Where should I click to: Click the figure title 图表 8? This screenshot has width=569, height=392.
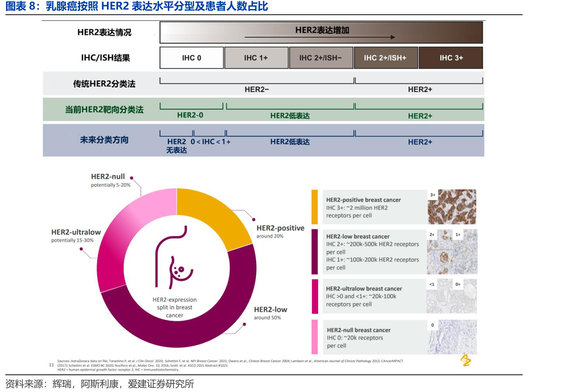[x=137, y=6]
